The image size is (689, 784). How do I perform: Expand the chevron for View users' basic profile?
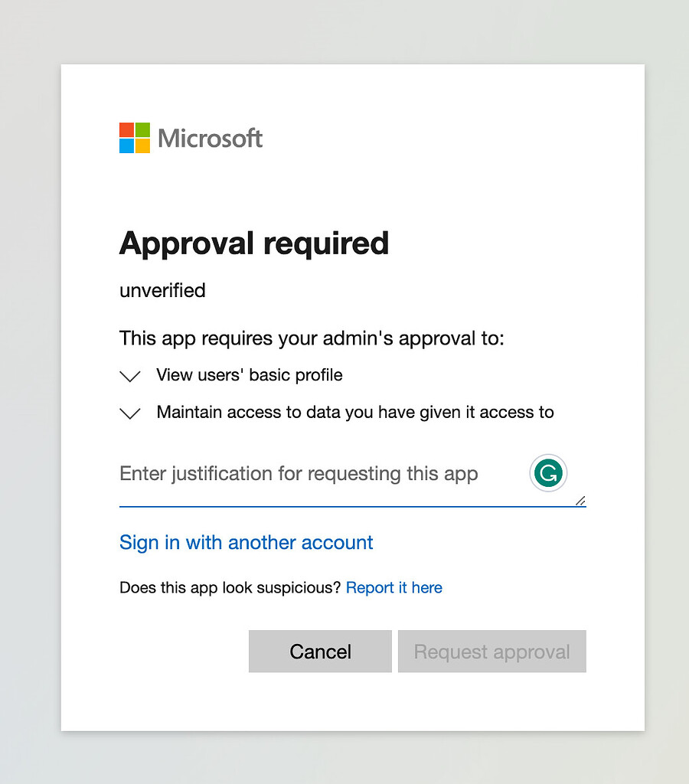130,376
